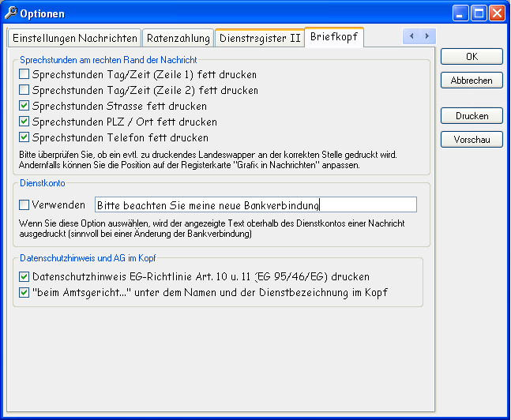
Task: Uncheck Datenschutzhinweis EG-Richtlinie drucken option
Action: (x=24, y=277)
